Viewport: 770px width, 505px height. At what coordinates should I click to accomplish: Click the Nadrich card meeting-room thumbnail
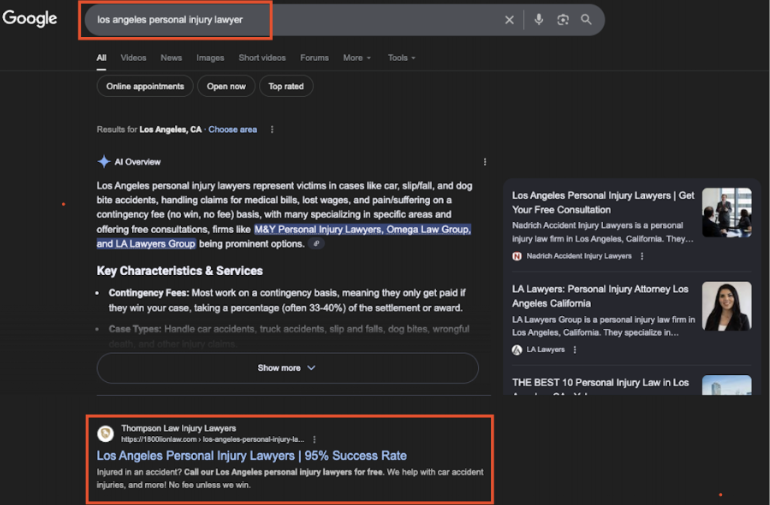point(727,213)
